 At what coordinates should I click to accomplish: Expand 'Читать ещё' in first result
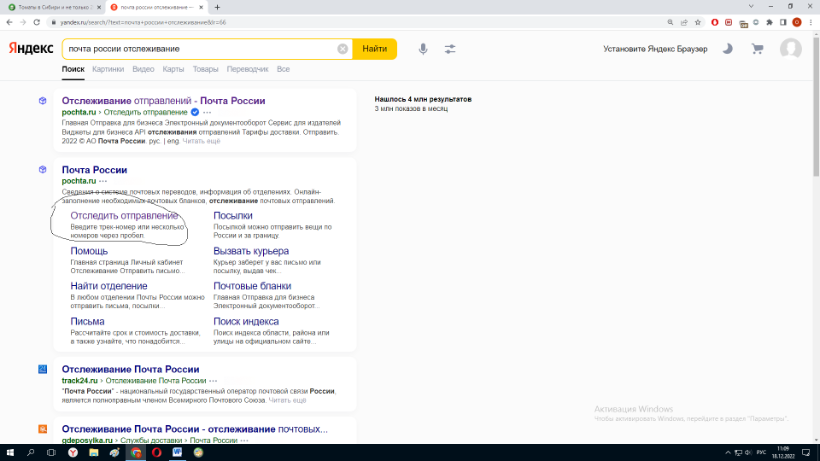[200, 141]
